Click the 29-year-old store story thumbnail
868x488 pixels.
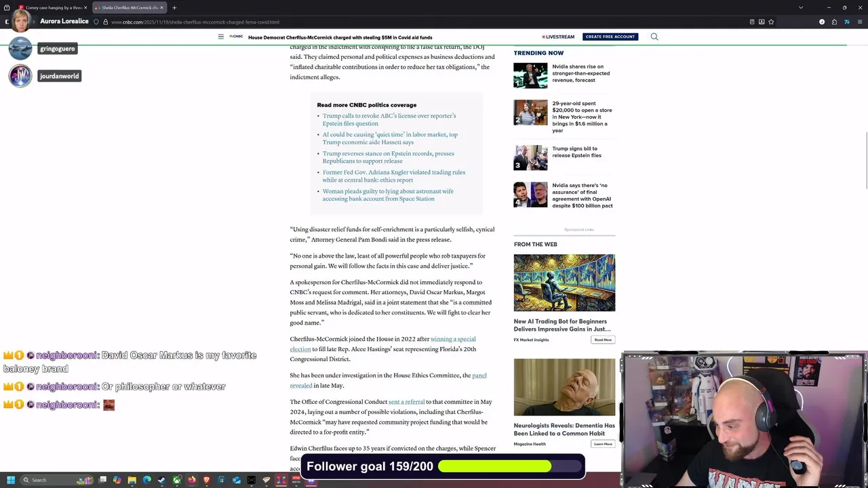coord(530,113)
